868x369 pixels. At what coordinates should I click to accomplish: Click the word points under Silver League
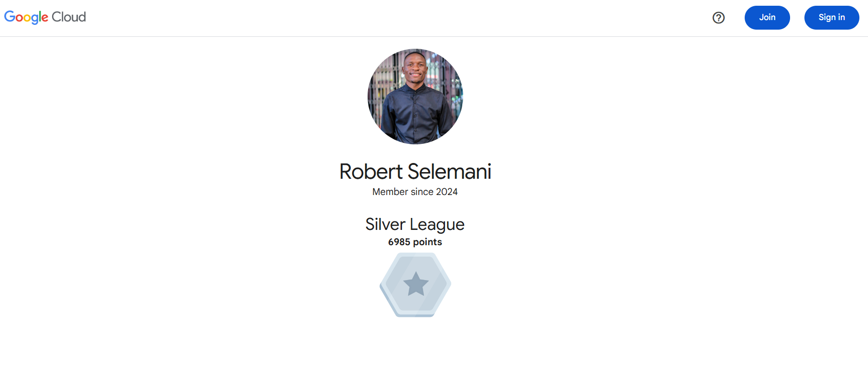point(427,242)
